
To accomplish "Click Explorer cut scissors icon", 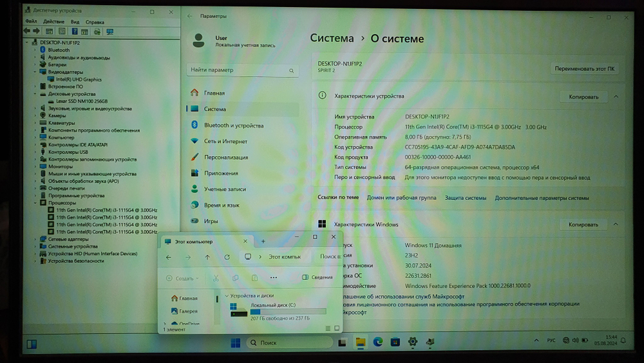I will pos(216,279).
